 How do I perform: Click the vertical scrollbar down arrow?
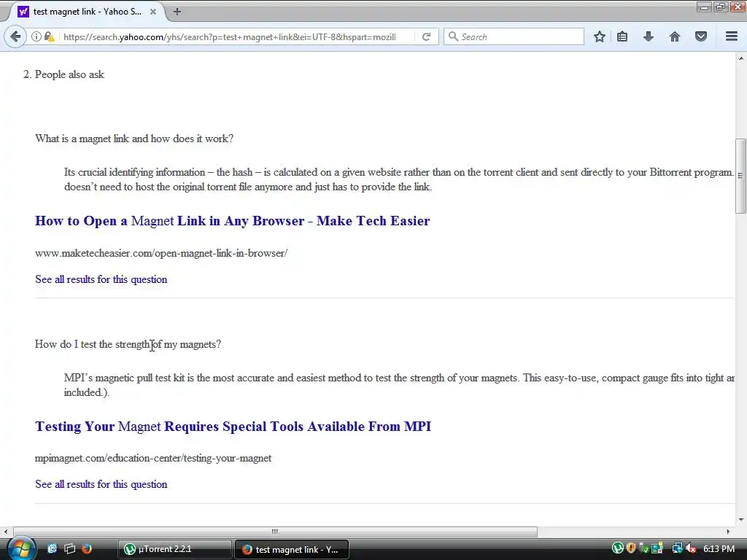pyautogui.click(x=741, y=519)
